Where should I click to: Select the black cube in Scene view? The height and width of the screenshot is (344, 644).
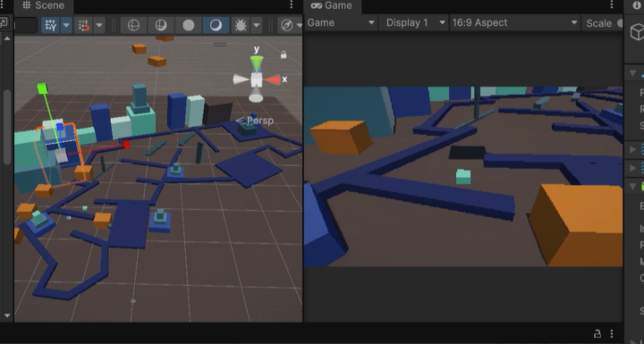coord(217,113)
